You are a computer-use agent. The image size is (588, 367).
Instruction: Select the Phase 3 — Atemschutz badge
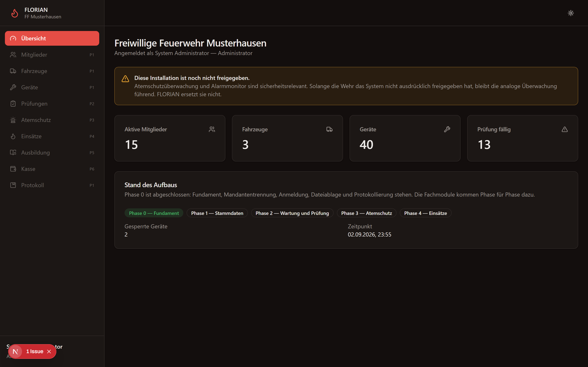(x=366, y=213)
